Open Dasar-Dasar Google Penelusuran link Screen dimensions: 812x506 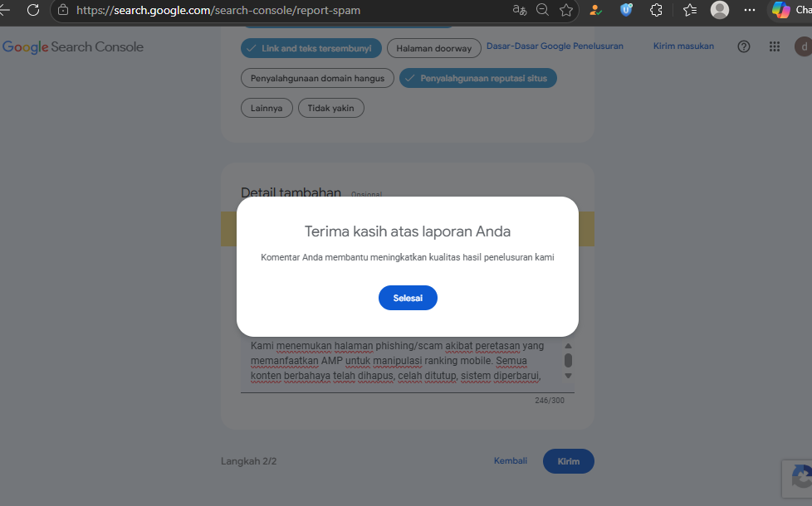pyautogui.click(x=555, y=46)
